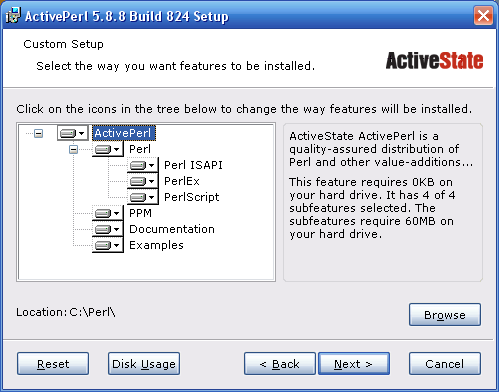499x392 pixels.
Task: Click the Custom Setup heading
Action: pos(63,44)
